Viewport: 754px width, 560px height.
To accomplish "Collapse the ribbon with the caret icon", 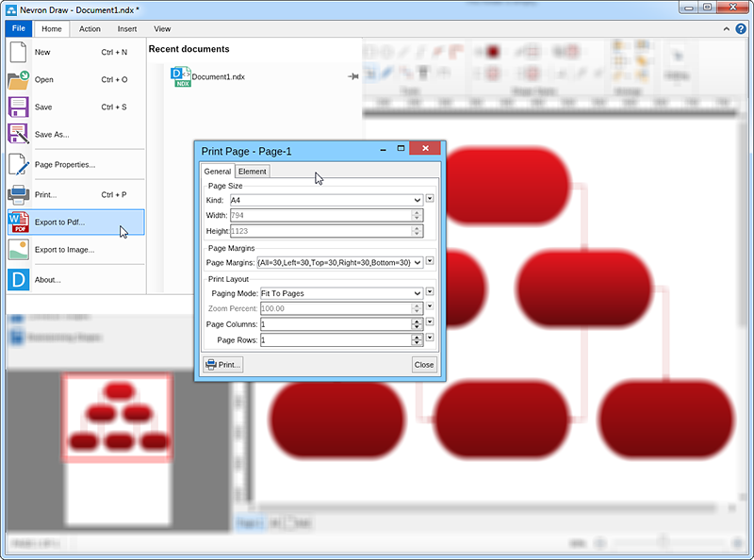I will pyautogui.click(x=726, y=29).
